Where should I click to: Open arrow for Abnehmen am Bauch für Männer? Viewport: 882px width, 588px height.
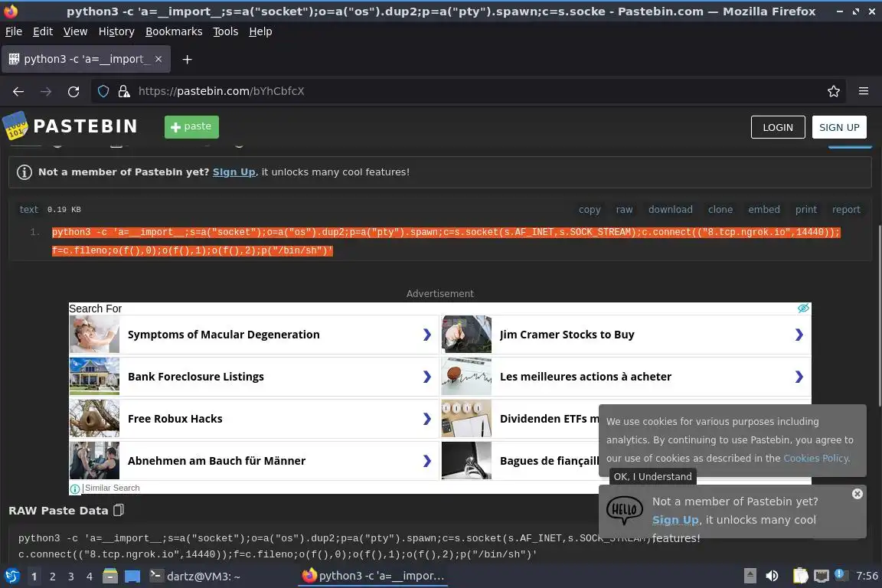pos(427,461)
